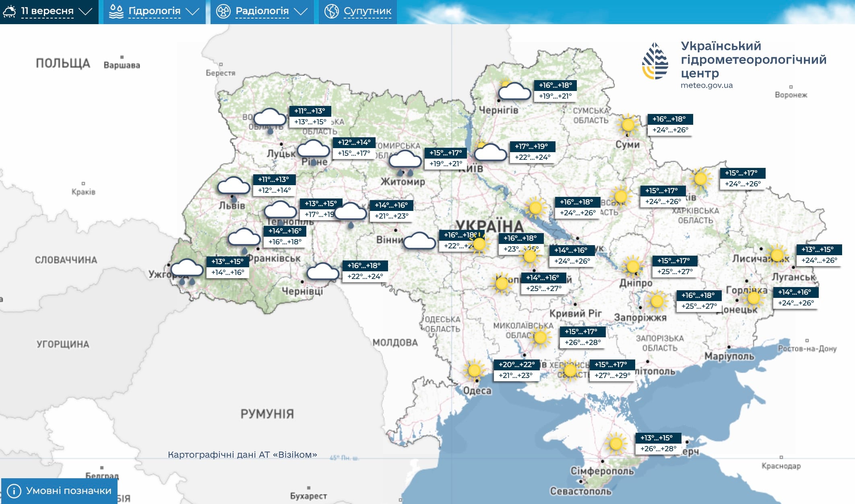Image resolution: width=855 pixels, height=504 pixels.
Task: Click the radiation symbol icon
Action: click(x=223, y=11)
